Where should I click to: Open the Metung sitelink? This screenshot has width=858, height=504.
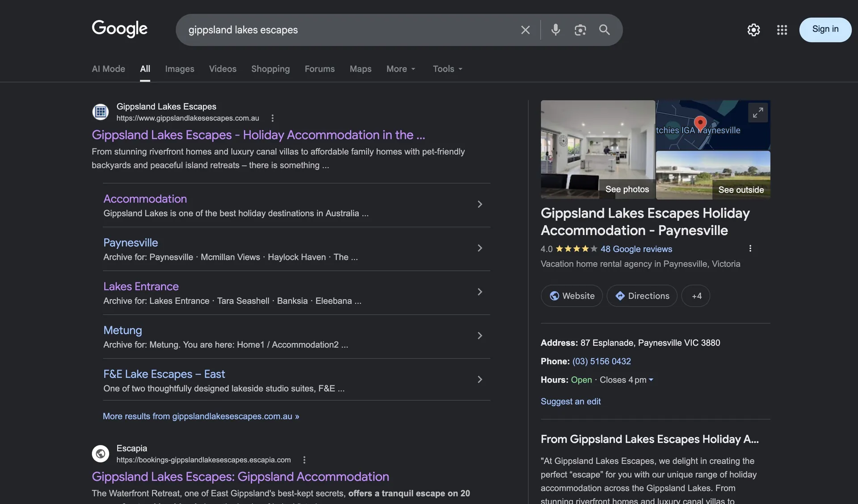point(122,330)
